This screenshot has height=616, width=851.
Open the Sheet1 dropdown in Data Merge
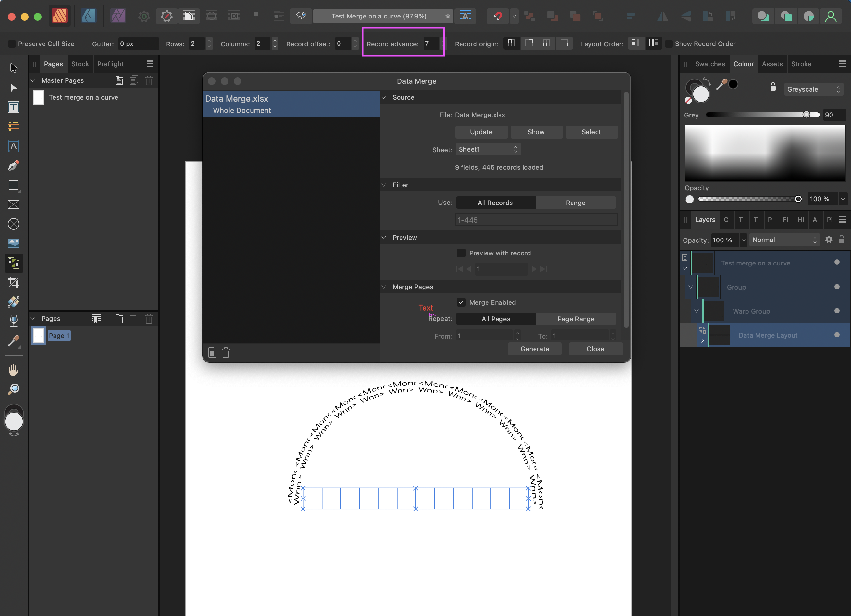coord(488,149)
